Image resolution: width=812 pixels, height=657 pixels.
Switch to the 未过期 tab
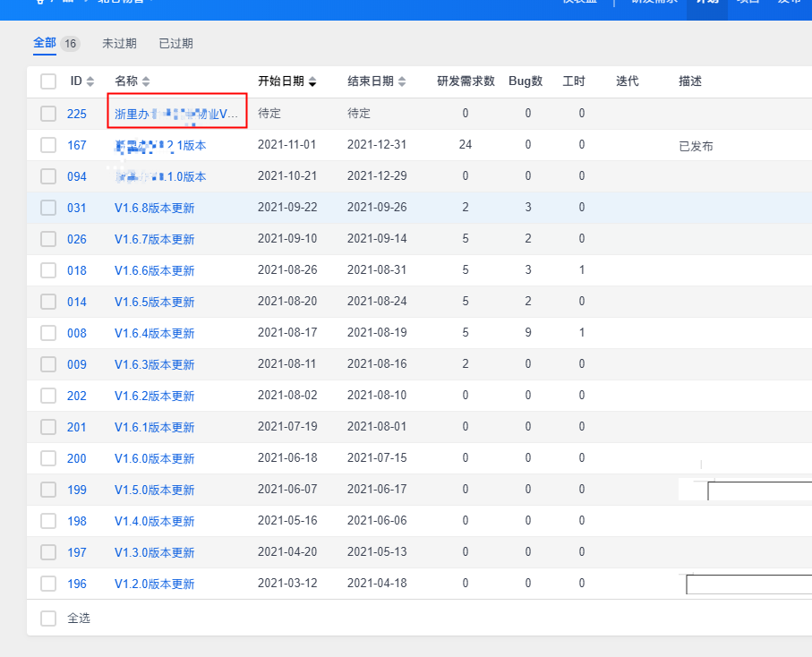[x=119, y=43]
